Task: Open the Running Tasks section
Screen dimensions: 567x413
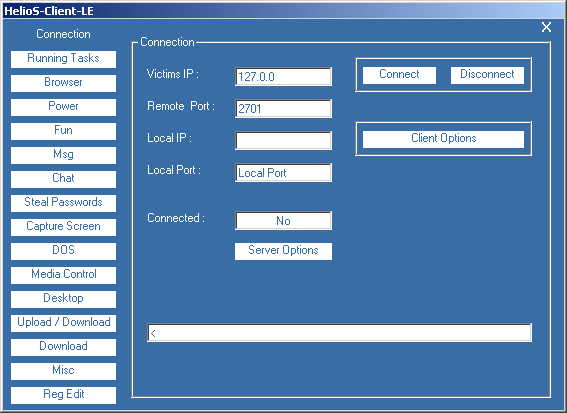Action: 63,59
